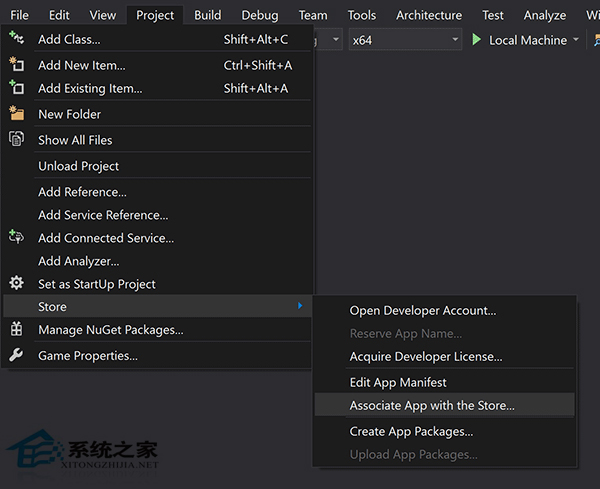Screen dimensions: 600x489
Task: Select Upload App Packages... entry
Action: click(x=444, y=454)
